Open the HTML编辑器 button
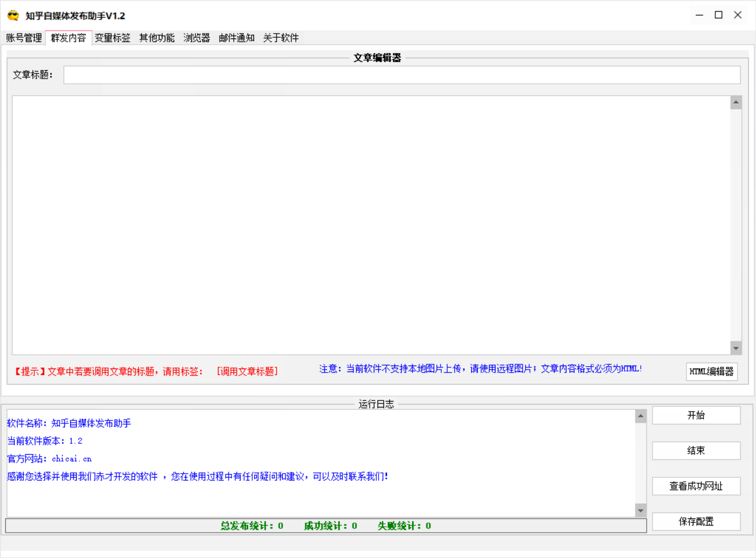The image size is (756, 558). [x=712, y=371]
